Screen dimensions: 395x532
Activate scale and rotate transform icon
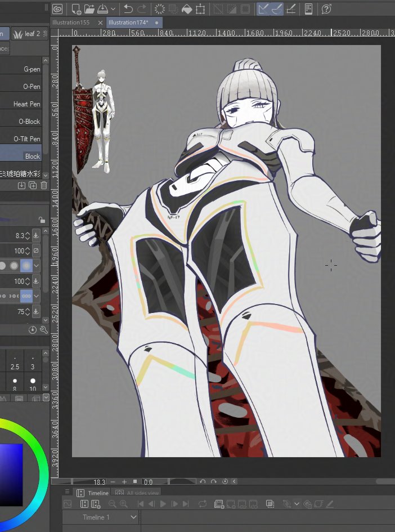click(200, 9)
